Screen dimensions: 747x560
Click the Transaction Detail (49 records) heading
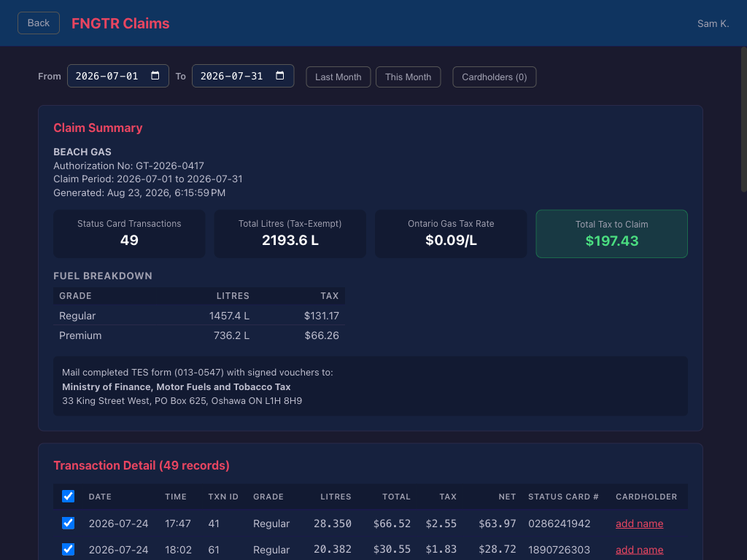coord(142,465)
